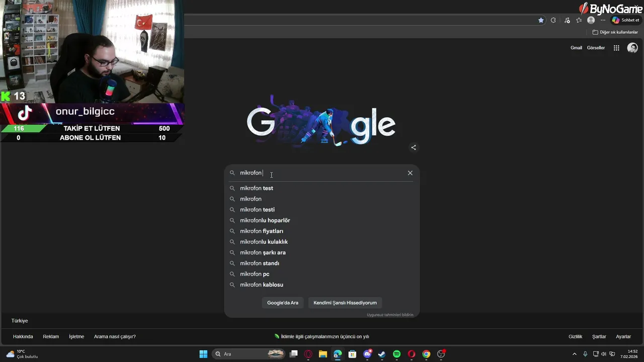644x362 pixels.
Task: Click the Google hockey doodle logo
Action: tap(321, 121)
